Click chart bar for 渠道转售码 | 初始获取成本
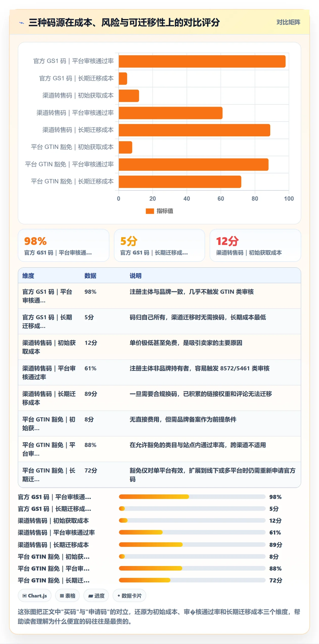This screenshot has height=644, width=319. pyautogui.click(x=129, y=96)
